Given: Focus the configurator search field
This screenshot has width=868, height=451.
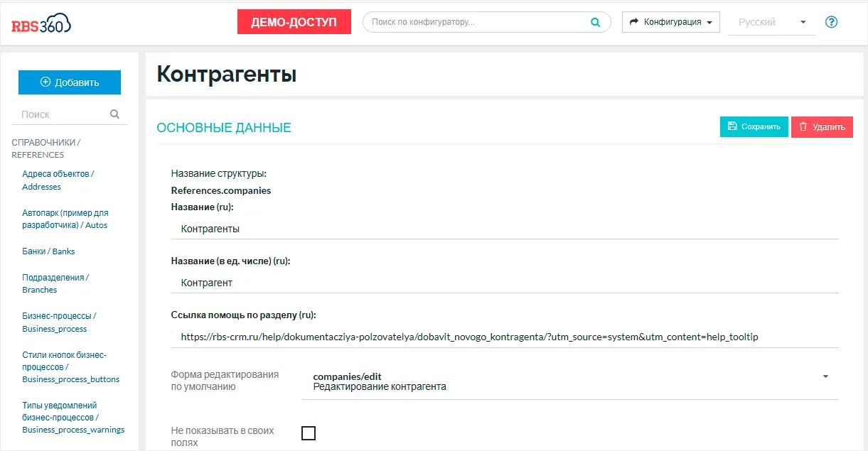Looking at the screenshot, I should pos(476,22).
